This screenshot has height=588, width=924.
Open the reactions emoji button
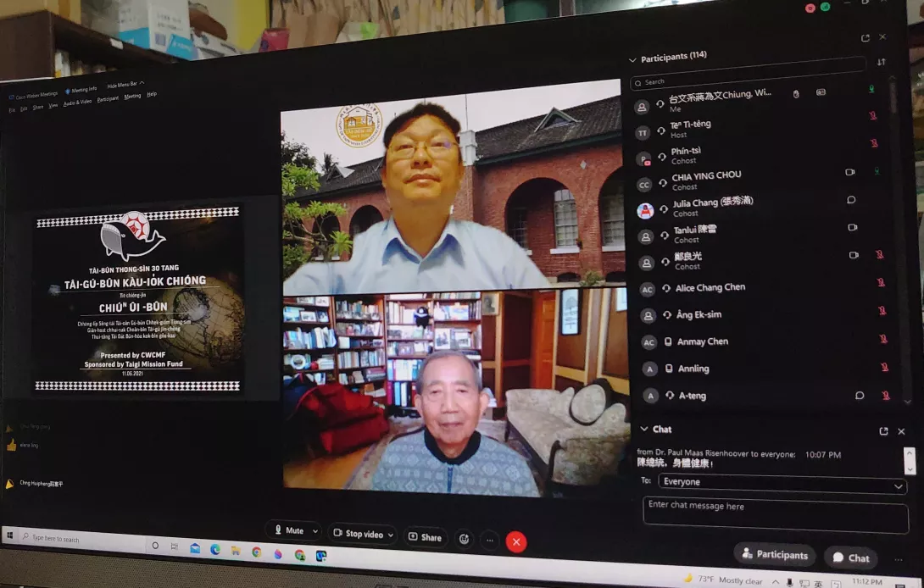465,539
